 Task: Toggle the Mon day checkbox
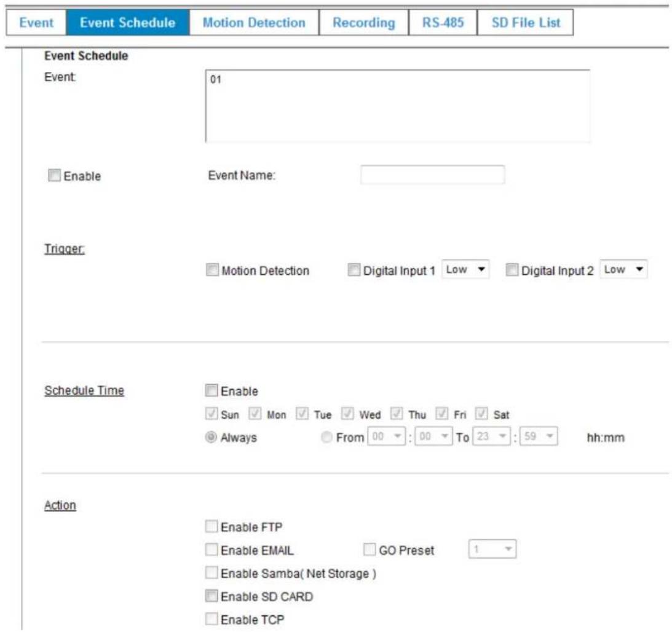(x=255, y=414)
